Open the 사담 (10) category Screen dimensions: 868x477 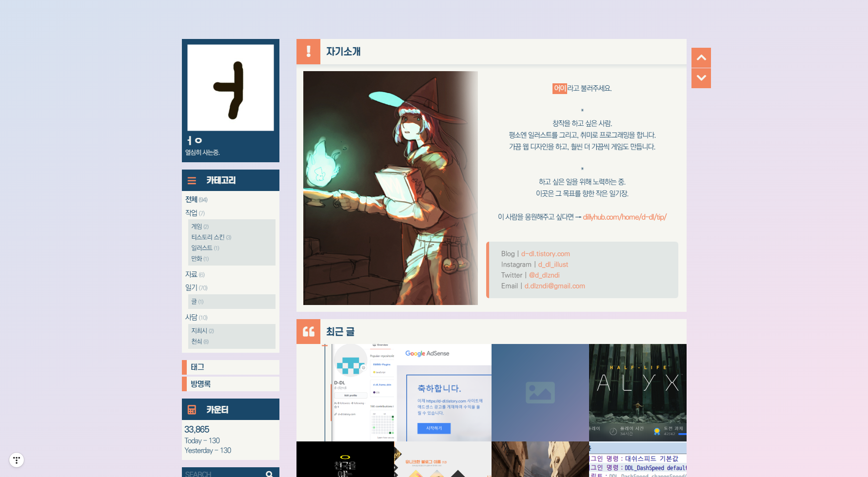pos(197,318)
